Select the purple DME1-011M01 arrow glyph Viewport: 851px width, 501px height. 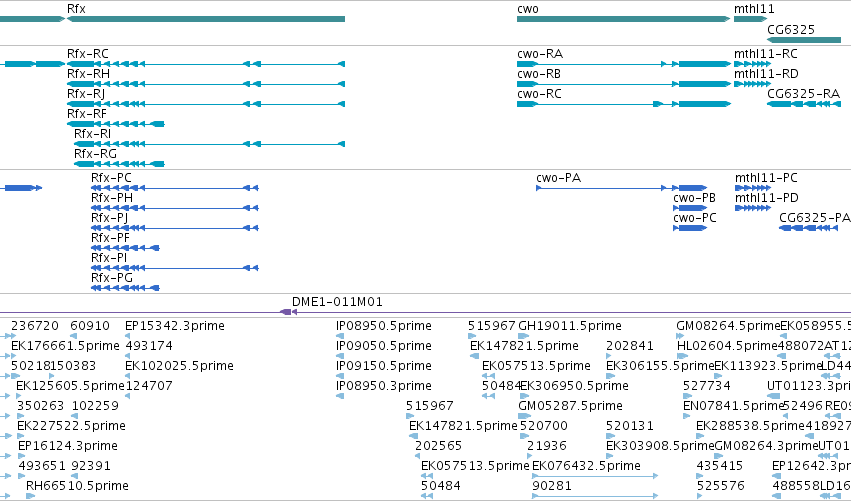pos(288,312)
